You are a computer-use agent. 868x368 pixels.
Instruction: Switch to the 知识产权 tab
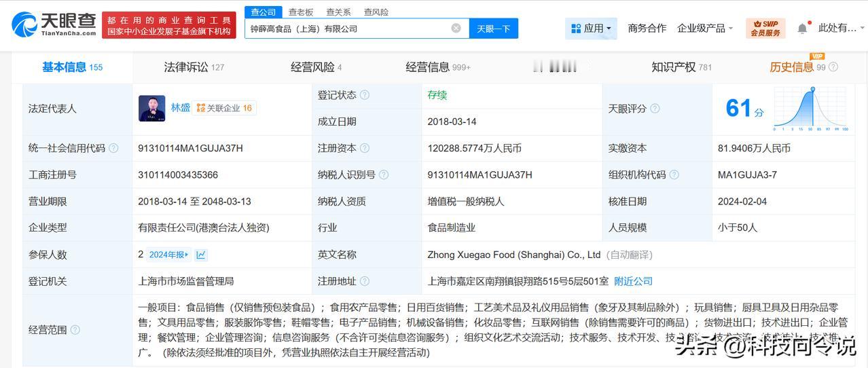point(681,67)
